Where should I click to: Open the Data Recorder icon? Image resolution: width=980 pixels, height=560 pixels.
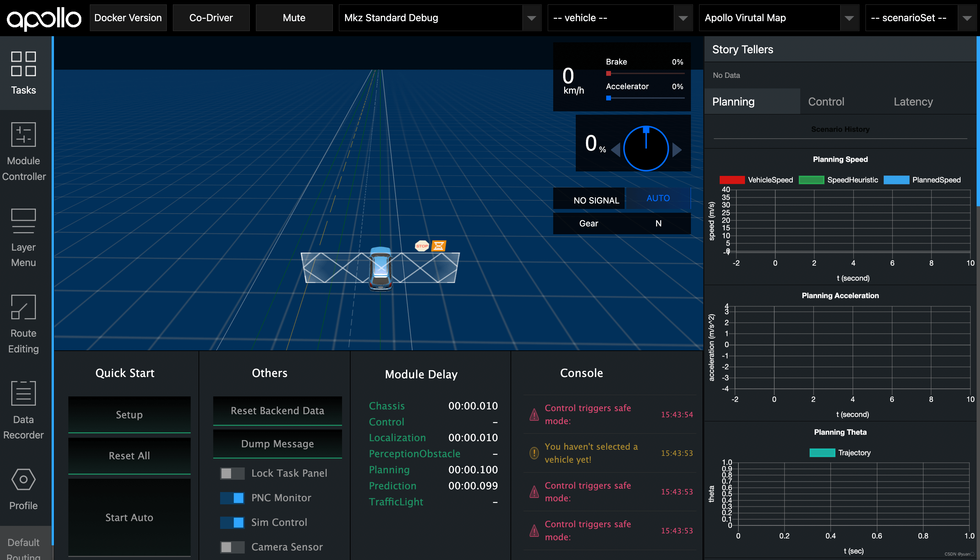[x=24, y=393]
